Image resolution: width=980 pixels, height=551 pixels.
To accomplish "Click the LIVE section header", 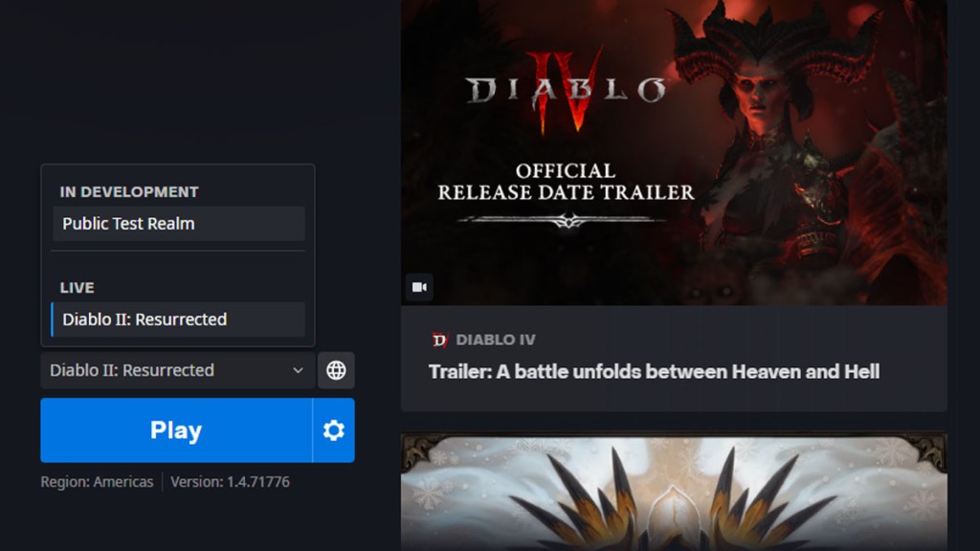I will pos(77,288).
